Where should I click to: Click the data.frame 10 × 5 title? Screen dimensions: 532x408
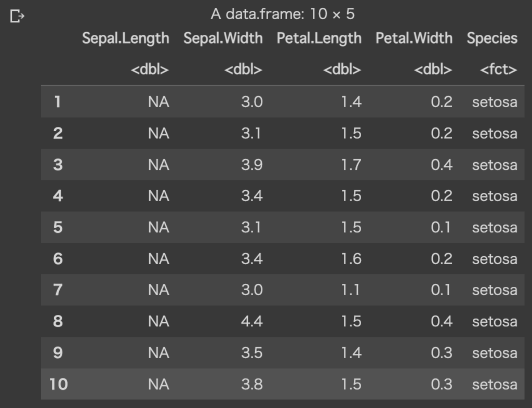[x=283, y=14]
